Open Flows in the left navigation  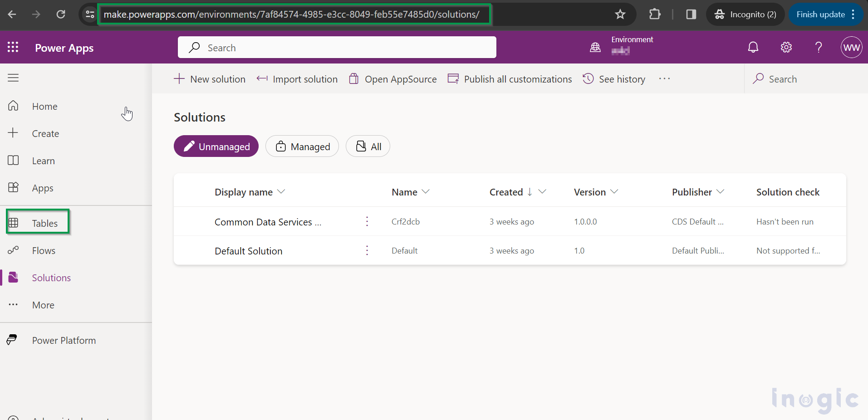click(x=44, y=251)
